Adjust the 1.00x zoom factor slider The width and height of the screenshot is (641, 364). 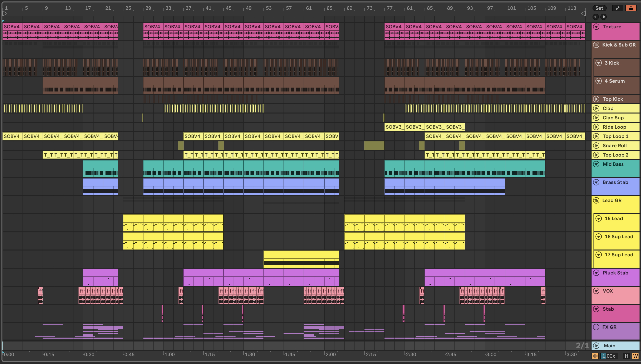click(x=609, y=356)
